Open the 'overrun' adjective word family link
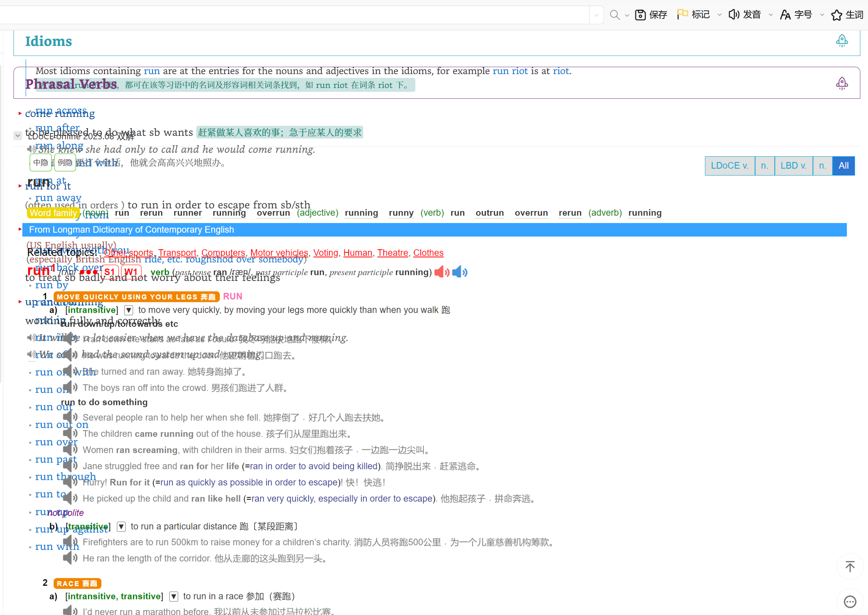This screenshot has width=868, height=615. [x=273, y=213]
